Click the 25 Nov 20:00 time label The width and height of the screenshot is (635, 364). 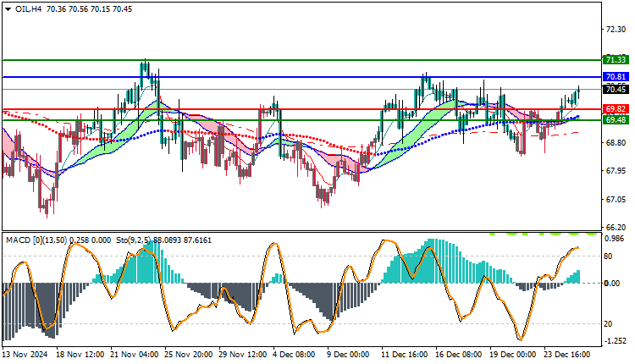tap(188, 355)
